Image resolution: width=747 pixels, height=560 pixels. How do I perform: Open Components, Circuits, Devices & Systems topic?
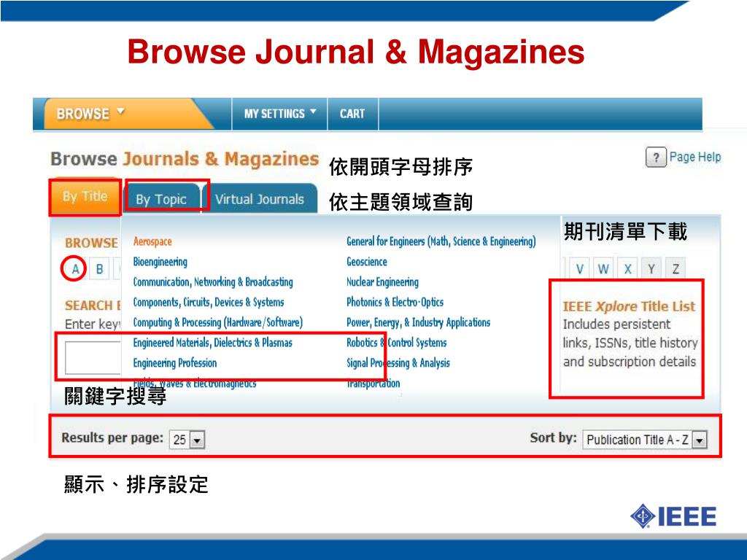pos(208,303)
